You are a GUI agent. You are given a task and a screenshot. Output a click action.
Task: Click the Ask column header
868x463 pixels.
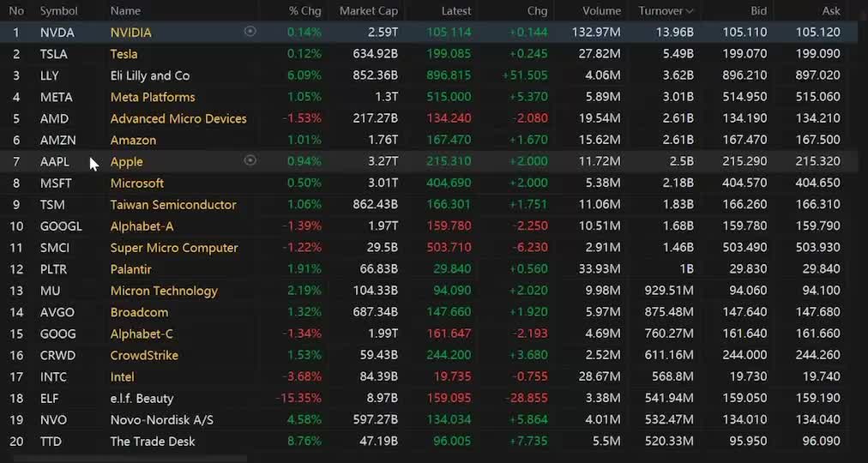[831, 11]
